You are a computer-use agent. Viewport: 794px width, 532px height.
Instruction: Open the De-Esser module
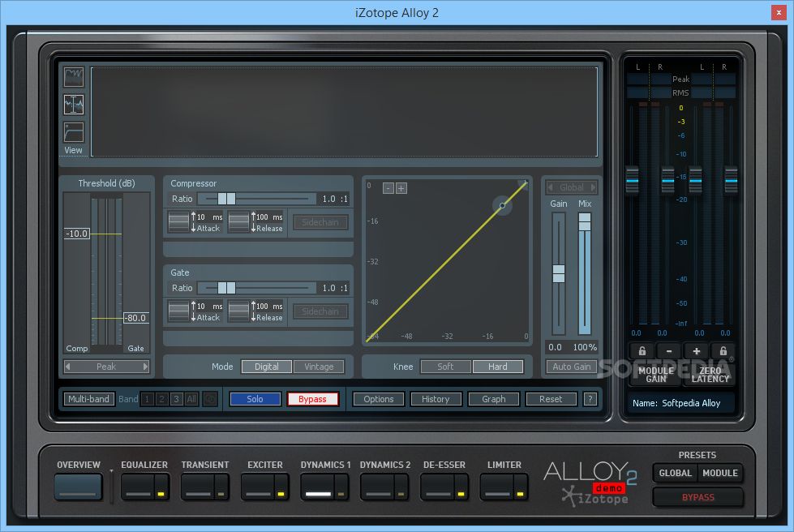tap(437, 487)
